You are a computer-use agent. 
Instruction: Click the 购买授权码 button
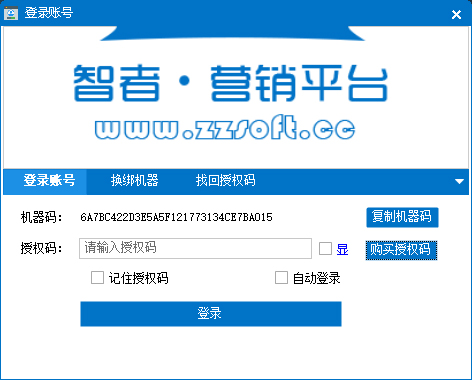point(401,250)
